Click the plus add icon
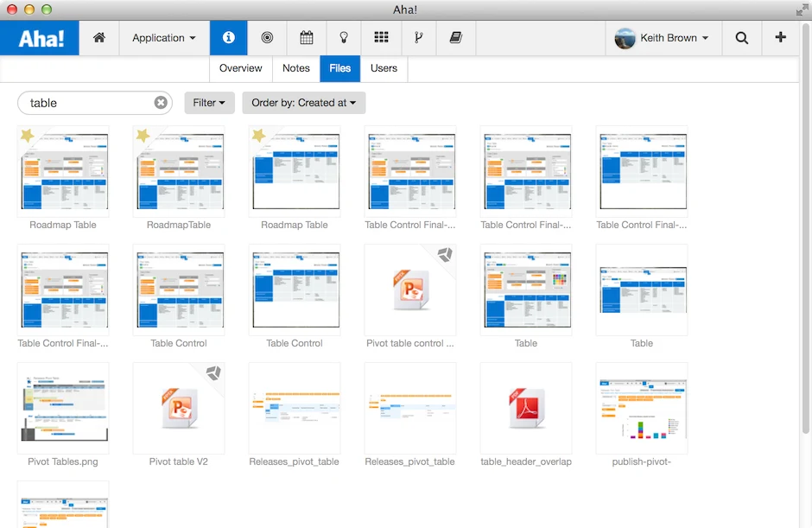The height and width of the screenshot is (528, 812). click(780, 37)
